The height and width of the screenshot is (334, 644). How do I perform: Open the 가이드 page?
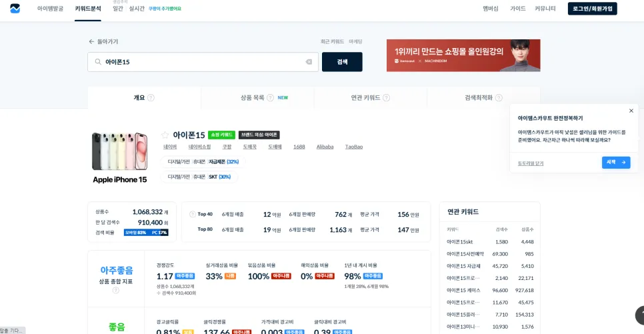click(x=518, y=9)
